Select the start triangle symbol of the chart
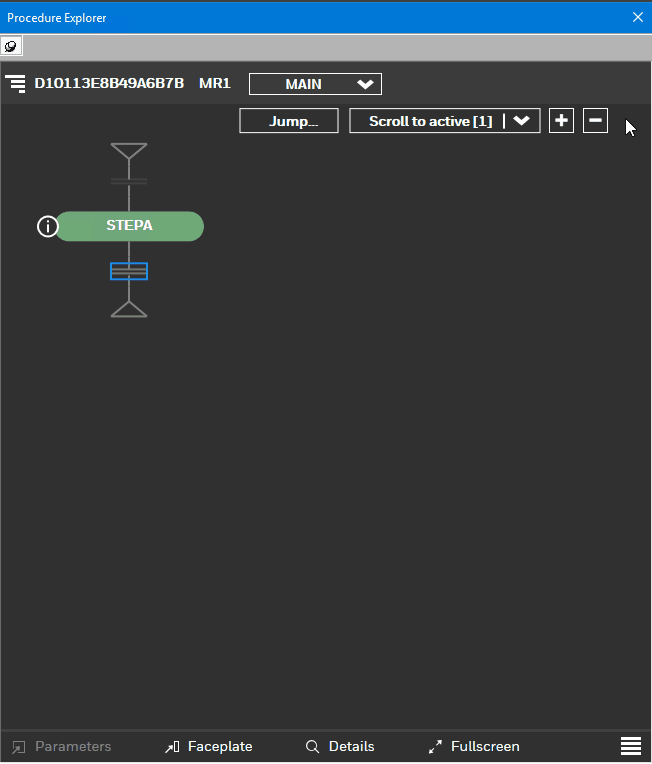 (x=129, y=151)
